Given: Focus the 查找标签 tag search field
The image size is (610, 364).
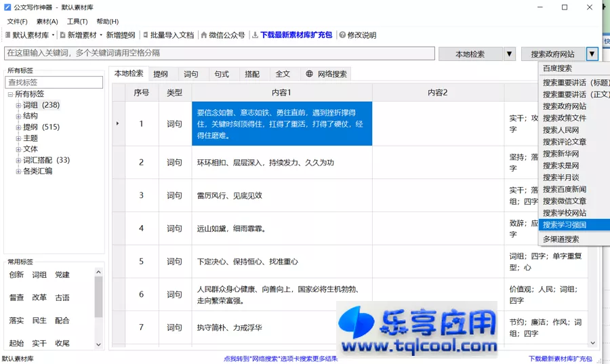Looking at the screenshot, I should click(54, 83).
